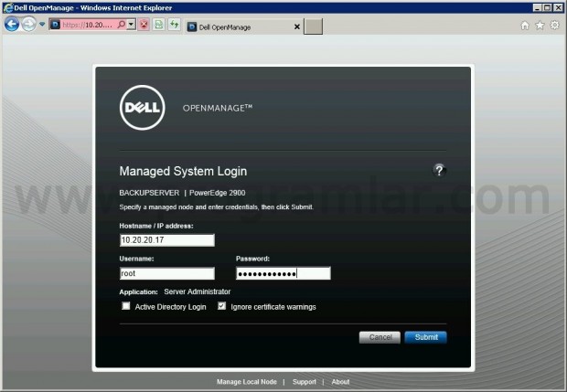The height and width of the screenshot is (392, 567).
Task: Click the Cancel button
Action: [380, 337]
